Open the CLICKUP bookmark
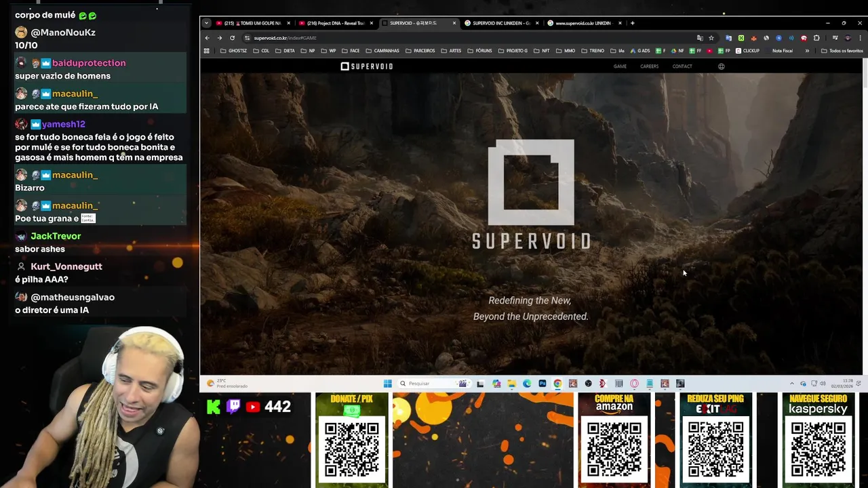868x488 pixels. pos(747,51)
